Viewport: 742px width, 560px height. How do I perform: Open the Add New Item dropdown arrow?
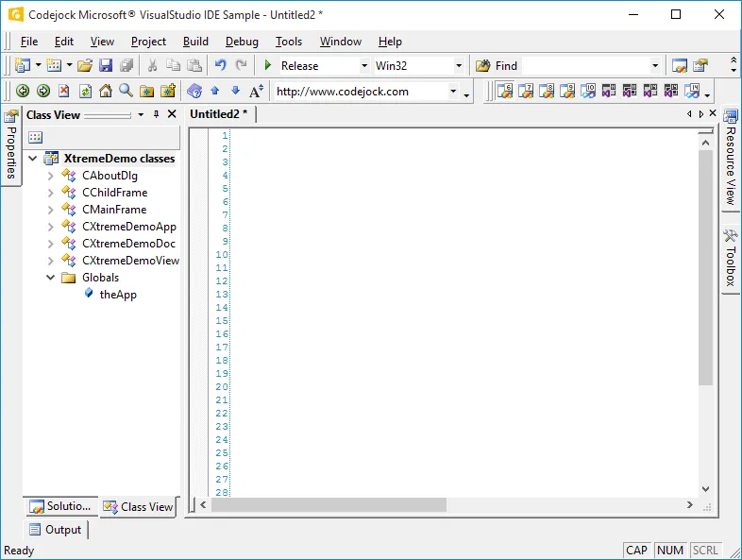(x=70, y=65)
